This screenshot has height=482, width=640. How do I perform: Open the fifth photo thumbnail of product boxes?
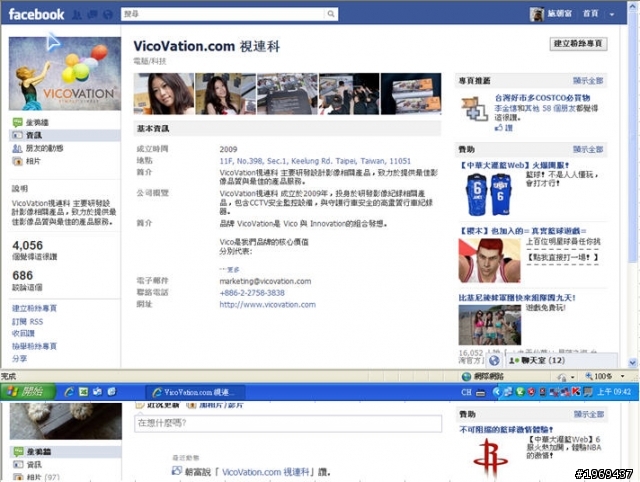click(411, 94)
